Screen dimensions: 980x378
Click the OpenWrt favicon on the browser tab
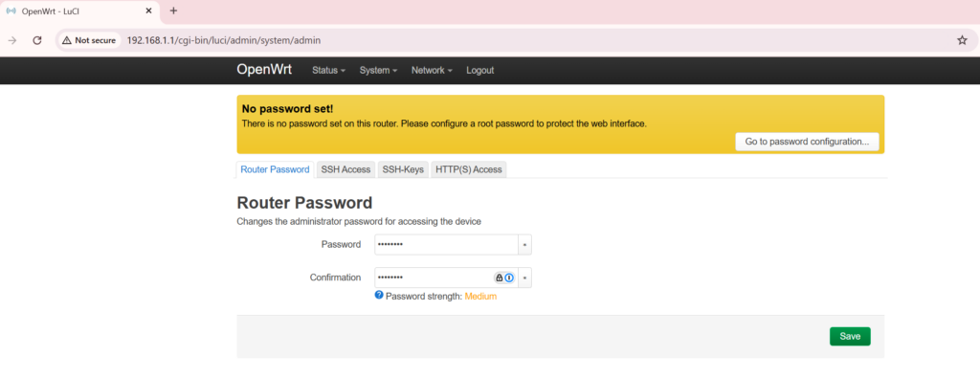click(11, 11)
